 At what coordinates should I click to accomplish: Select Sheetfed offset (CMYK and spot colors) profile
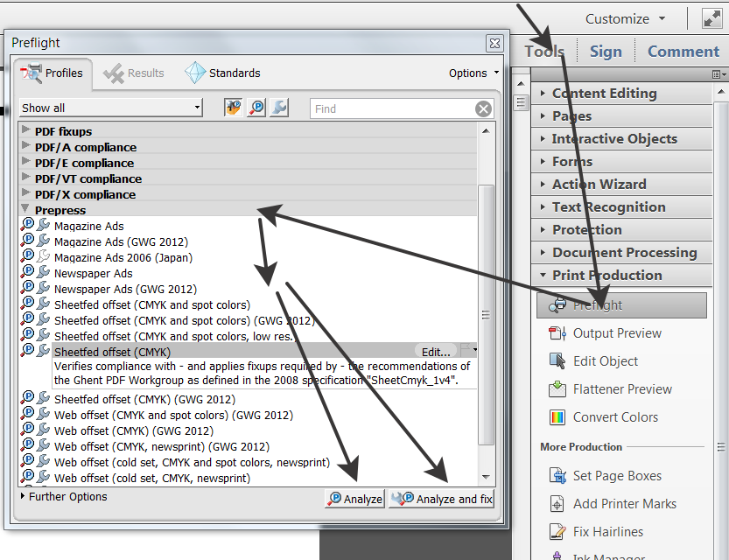click(152, 304)
